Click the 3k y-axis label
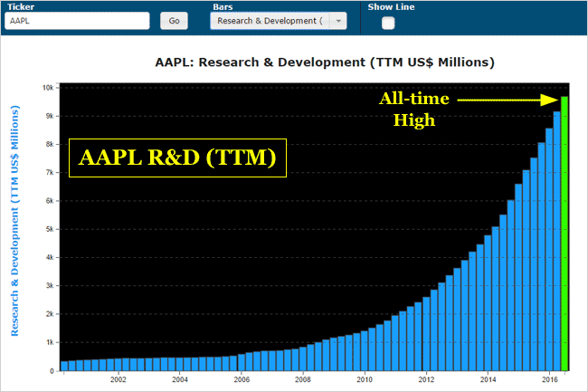The image size is (588, 392). tap(50, 286)
